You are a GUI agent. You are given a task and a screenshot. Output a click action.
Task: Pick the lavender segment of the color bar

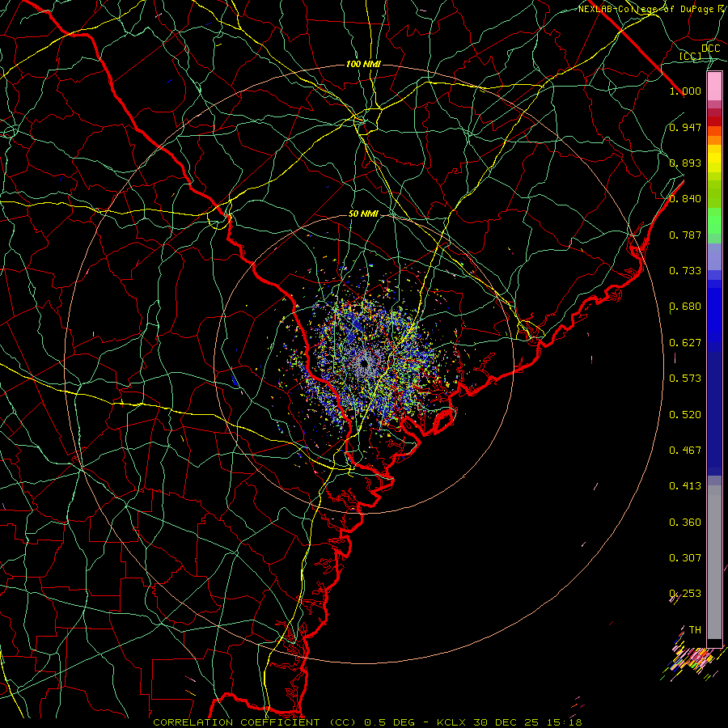(714, 257)
